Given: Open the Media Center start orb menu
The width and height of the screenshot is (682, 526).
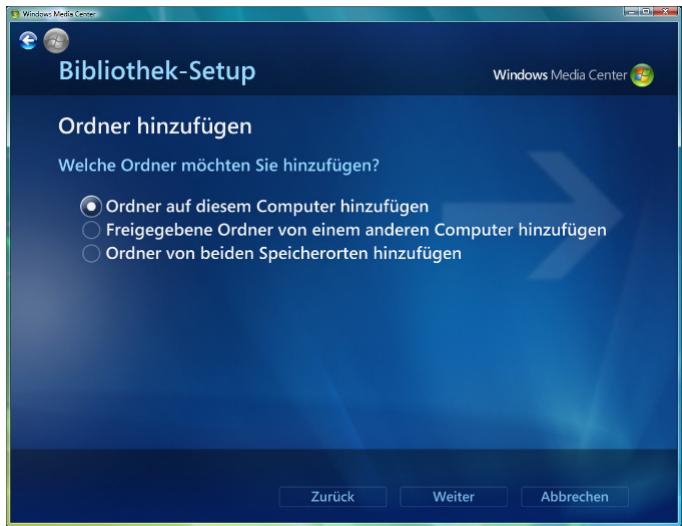Looking at the screenshot, I should (56, 41).
